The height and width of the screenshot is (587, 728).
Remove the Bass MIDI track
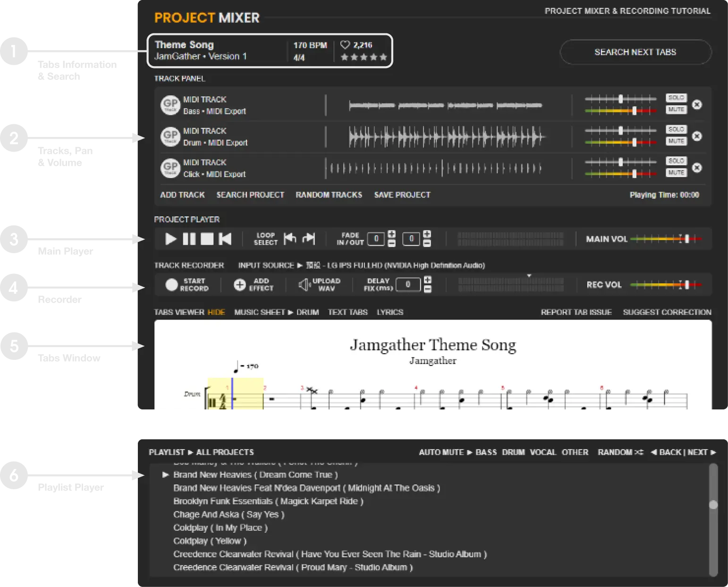point(697,105)
